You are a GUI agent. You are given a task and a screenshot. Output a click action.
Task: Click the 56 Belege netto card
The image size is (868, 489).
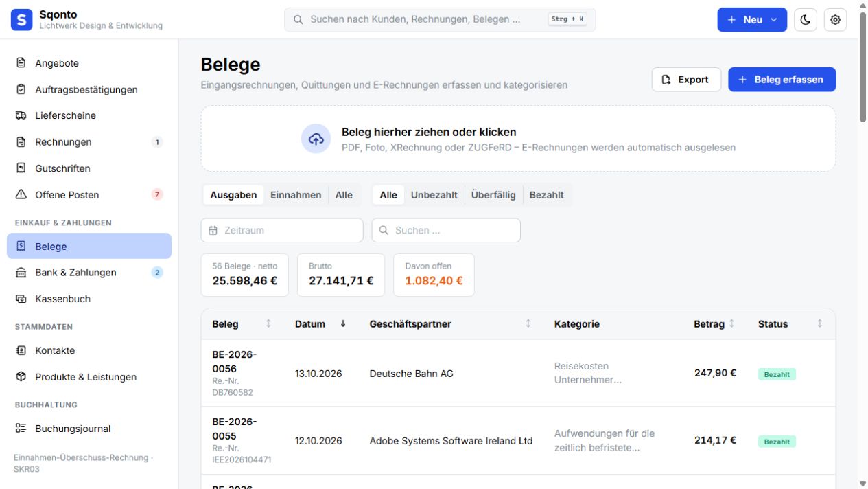pos(245,275)
